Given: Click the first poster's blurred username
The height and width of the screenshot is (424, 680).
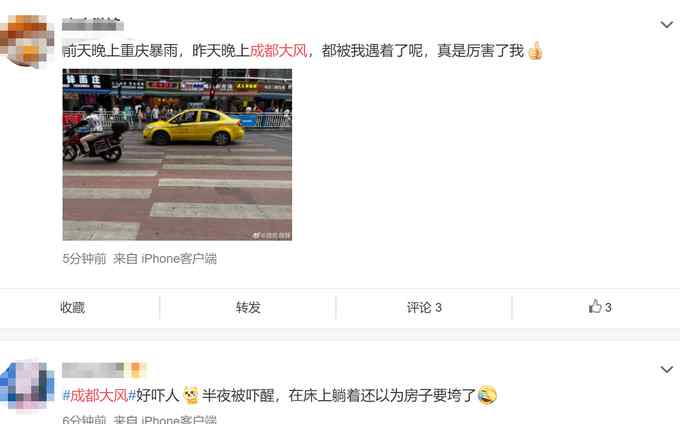Looking at the screenshot, I should (92, 24).
